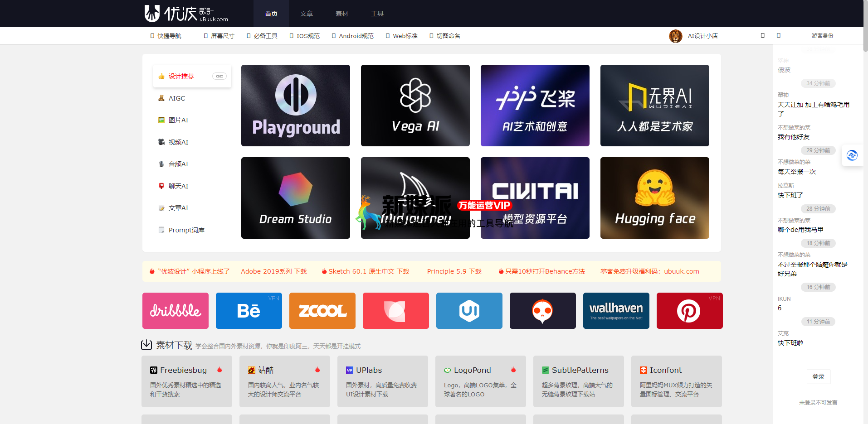Open the Civitai 模型资源平台 card

[x=535, y=198]
